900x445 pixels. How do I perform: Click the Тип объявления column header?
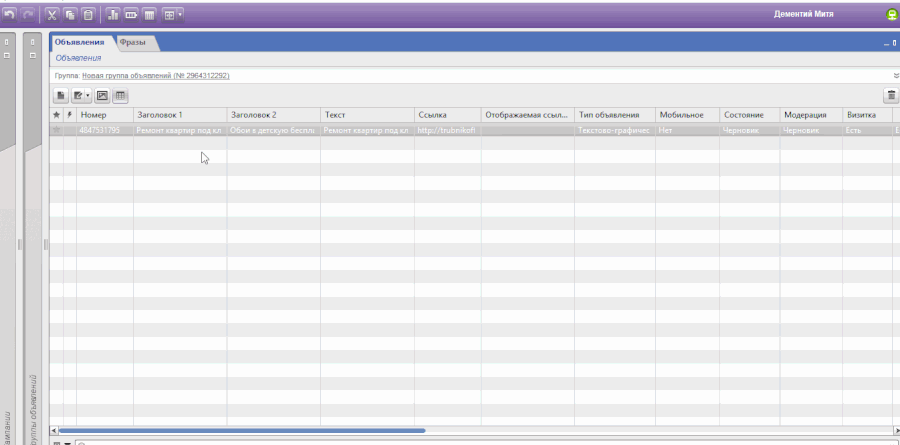[x=615, y=115]
